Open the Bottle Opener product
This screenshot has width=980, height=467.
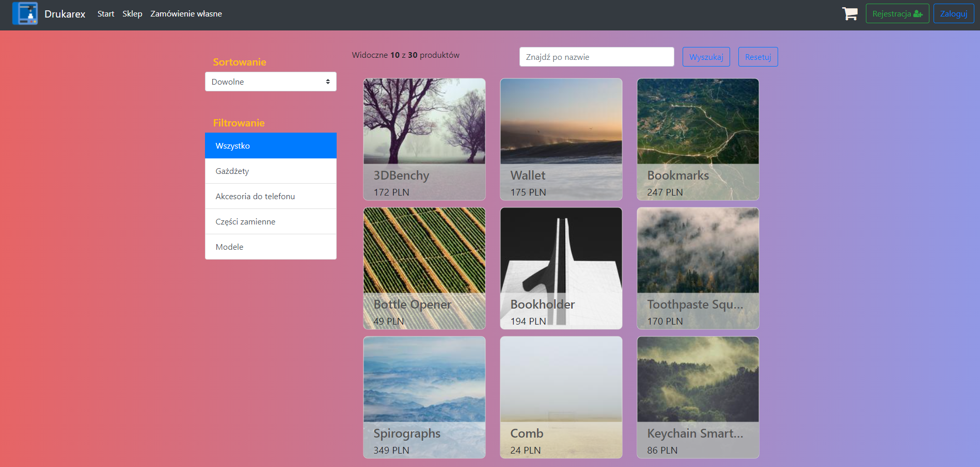click(x=424, y=268)
